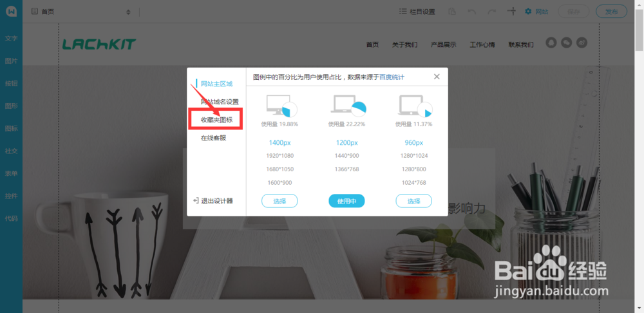Click the undo arrow icon

click(472, 12)
